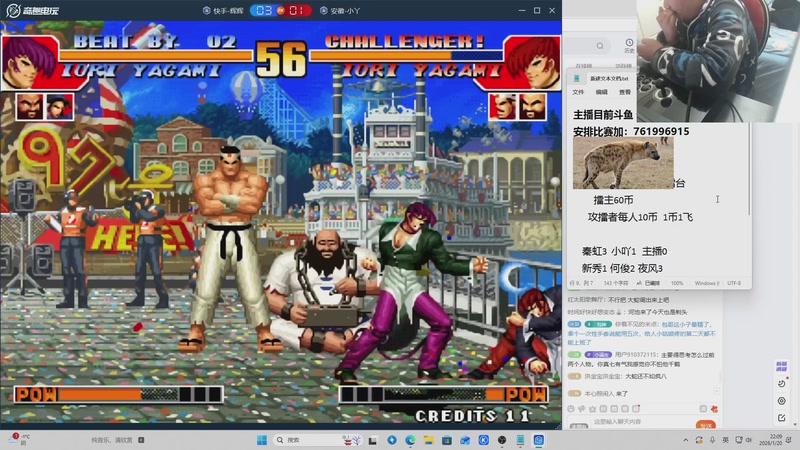Click Notepad zoom level 100% in status bar

click(677, 283)
